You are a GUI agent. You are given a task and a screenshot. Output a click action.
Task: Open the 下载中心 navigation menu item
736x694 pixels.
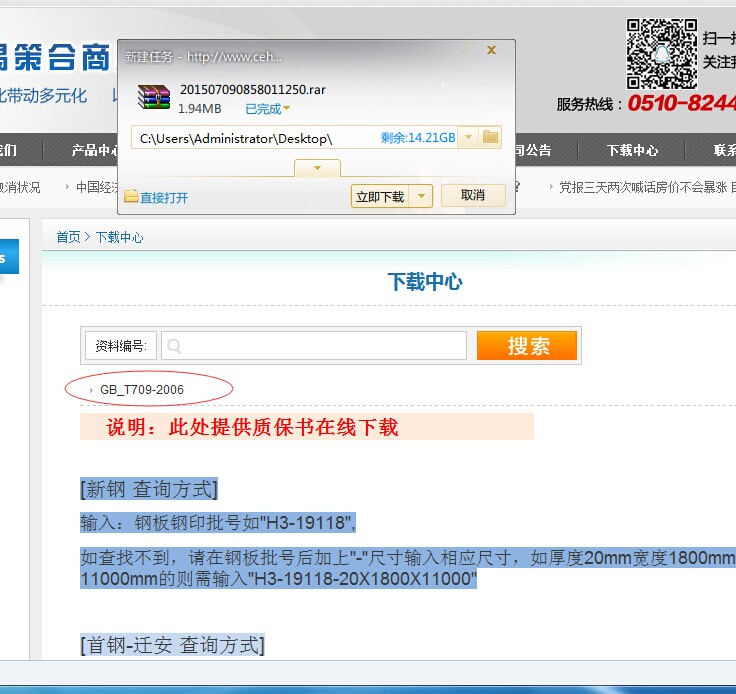tap(632, 150)
